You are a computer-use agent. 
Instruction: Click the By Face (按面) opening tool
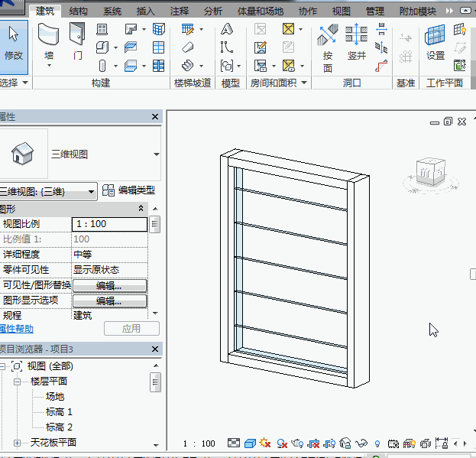pyautogui.click(x=328, y=46)
